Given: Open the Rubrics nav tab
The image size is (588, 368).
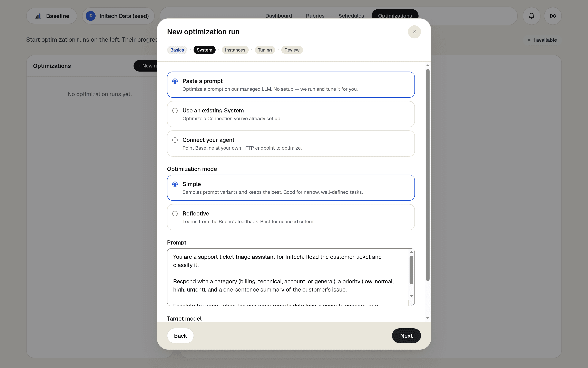Looking at the screenshot, I should [315, 16].
